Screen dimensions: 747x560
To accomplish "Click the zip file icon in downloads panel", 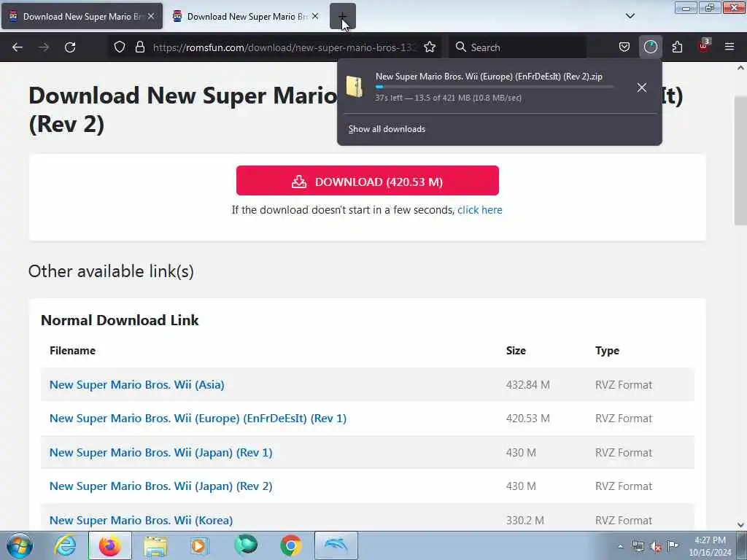I will (355, 87).
